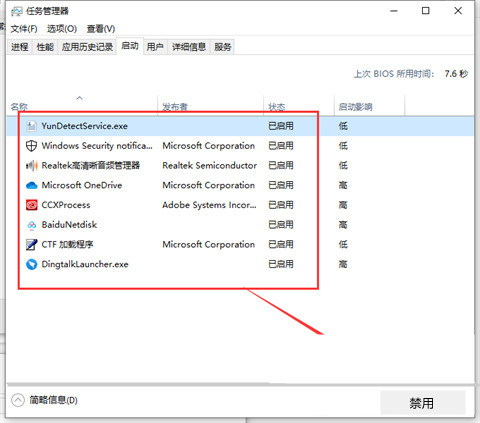480x423 pixels.
Task: Open the 选项(O) menu
Action: click(x=62, y=29)
